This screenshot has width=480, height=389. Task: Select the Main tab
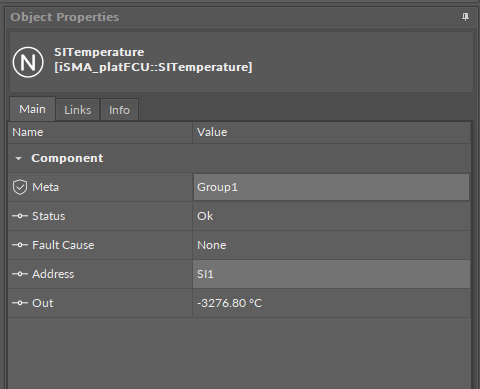(x=32, y=109)
